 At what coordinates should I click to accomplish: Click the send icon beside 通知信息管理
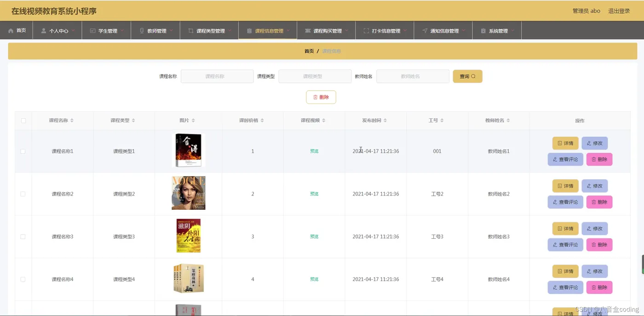pos(425,31)
